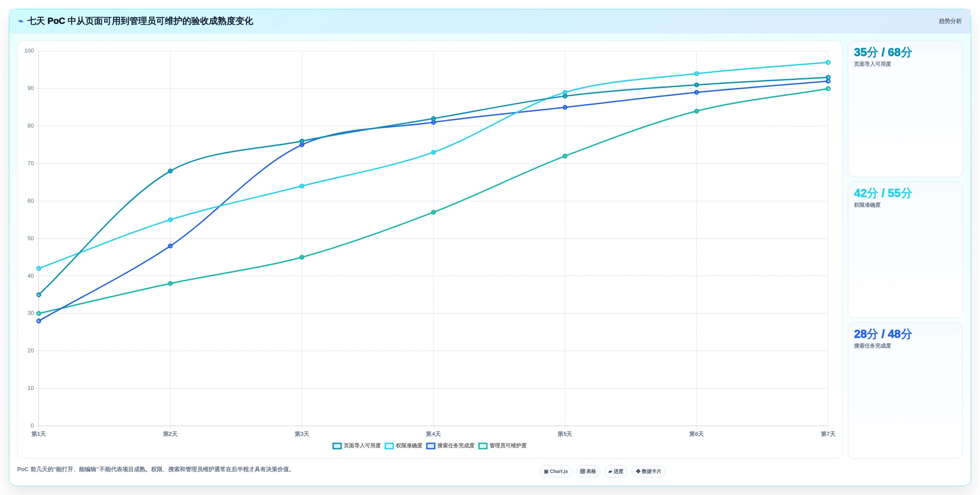Select 权限准确度 point at 第1天 (42)

pyautogui.click(x=39, y=268)
